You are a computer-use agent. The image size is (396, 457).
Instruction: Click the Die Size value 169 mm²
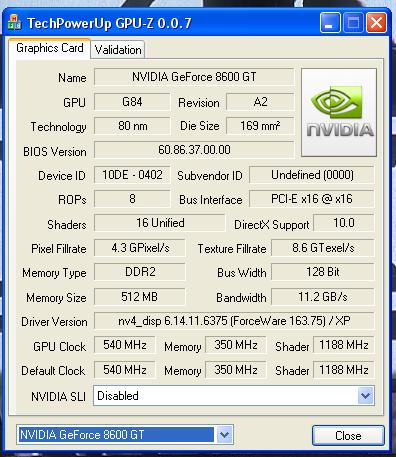coord(260,126)
